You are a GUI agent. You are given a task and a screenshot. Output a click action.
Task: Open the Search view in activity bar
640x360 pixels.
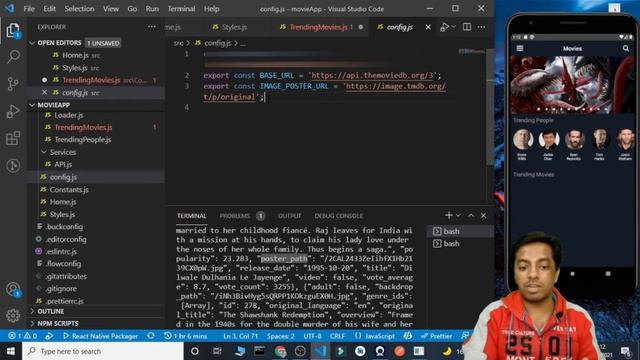tap(13, 57)
